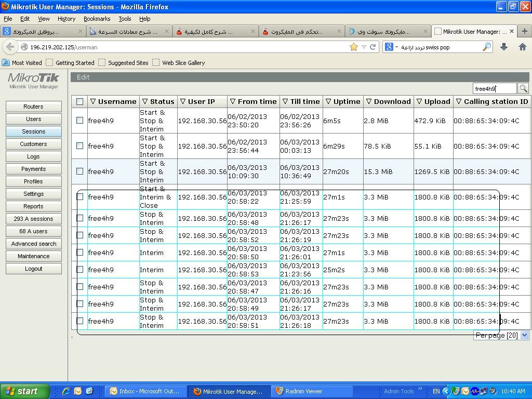Viewport: 532px width, 399px height.
Task: Check the row with From time 20:58:50
Action: click(80, 252)
